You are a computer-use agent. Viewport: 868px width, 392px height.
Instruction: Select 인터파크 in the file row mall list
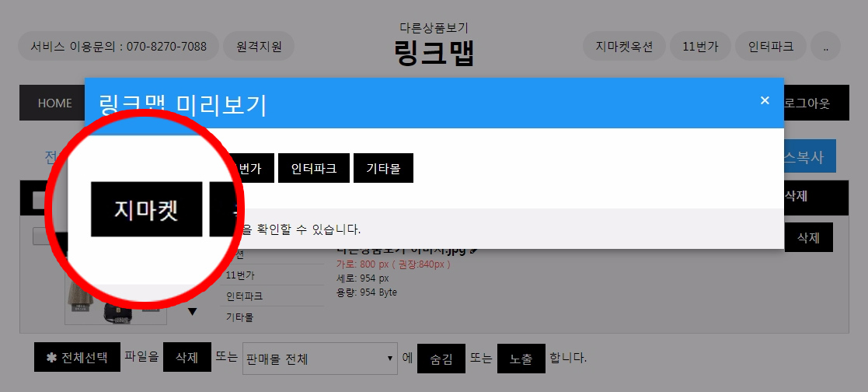tap(244, 296)
